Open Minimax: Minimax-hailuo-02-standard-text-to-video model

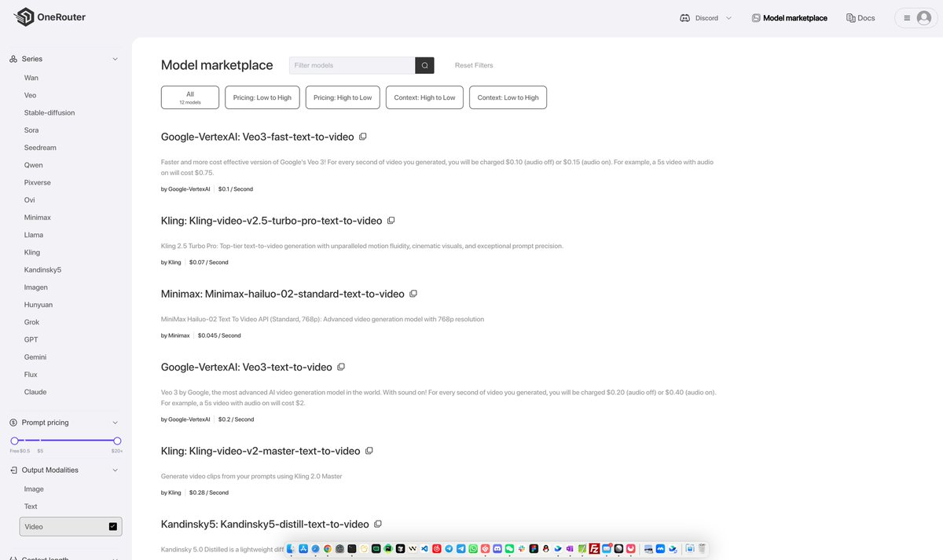point(283,294)
